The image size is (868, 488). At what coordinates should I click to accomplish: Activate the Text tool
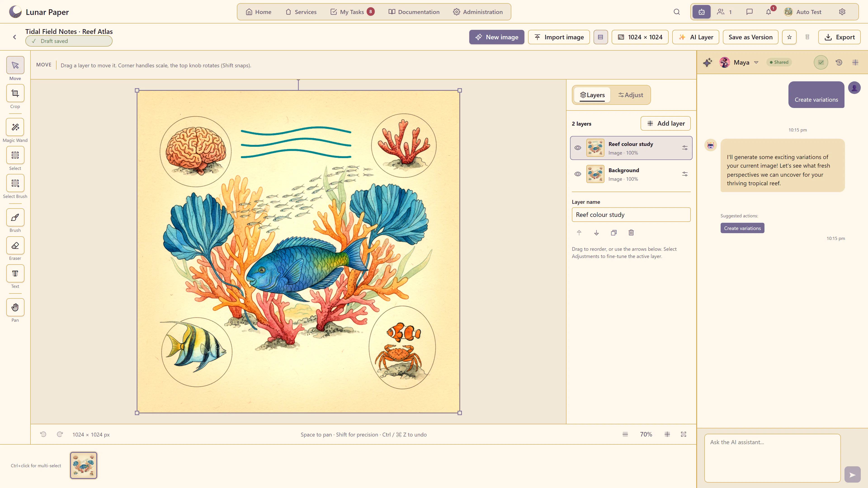pos(15,273)
